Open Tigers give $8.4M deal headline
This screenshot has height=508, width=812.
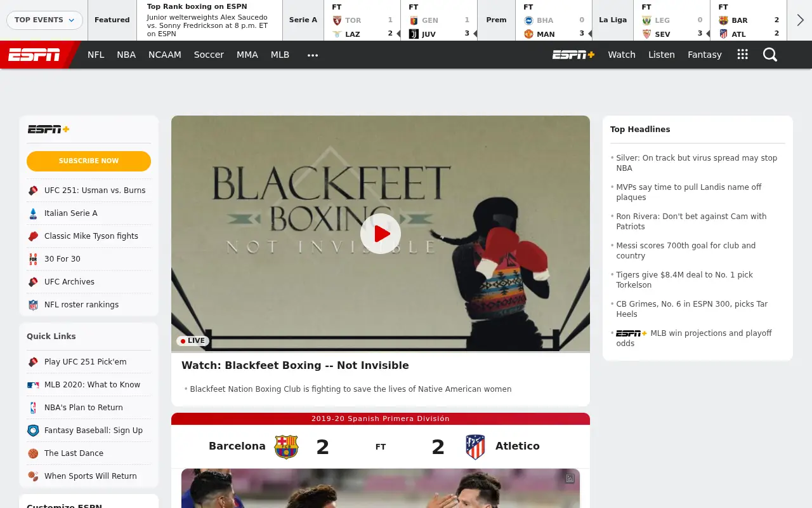(x=684, y=280)
